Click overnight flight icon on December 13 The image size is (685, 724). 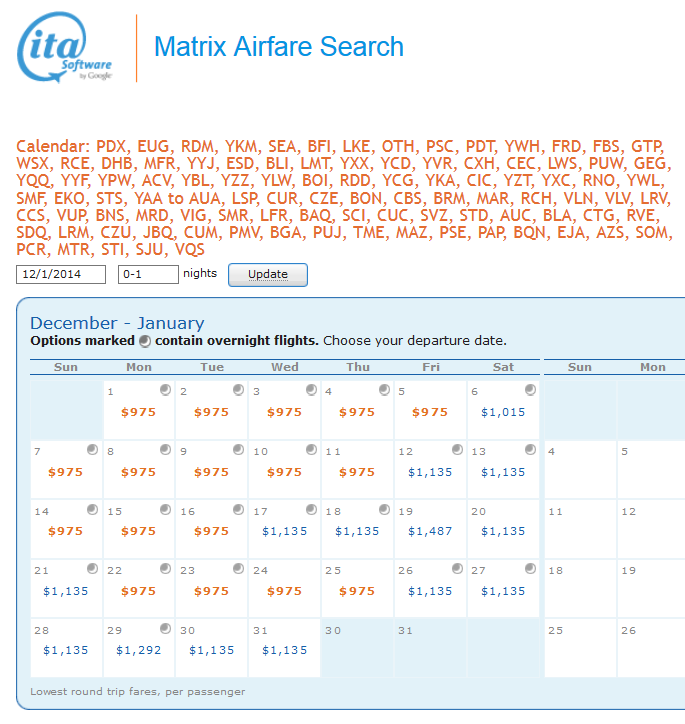[x=530, y=450]
